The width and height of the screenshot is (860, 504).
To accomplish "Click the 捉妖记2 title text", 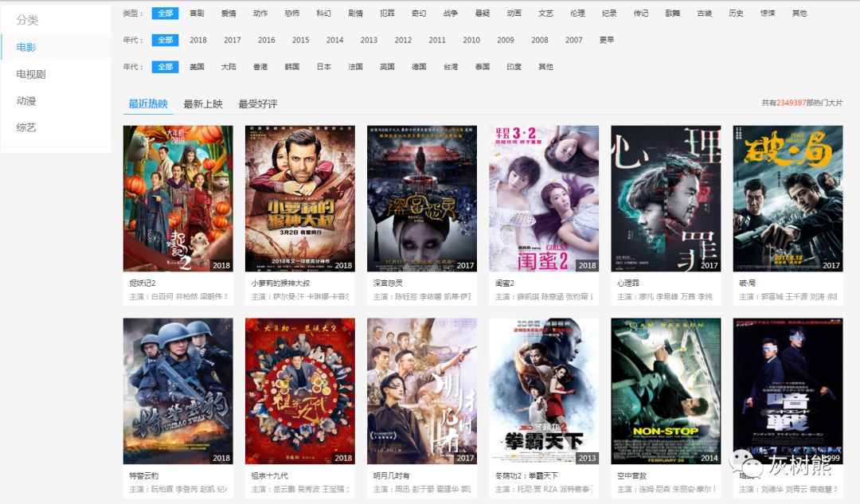I will click(143, 283).
